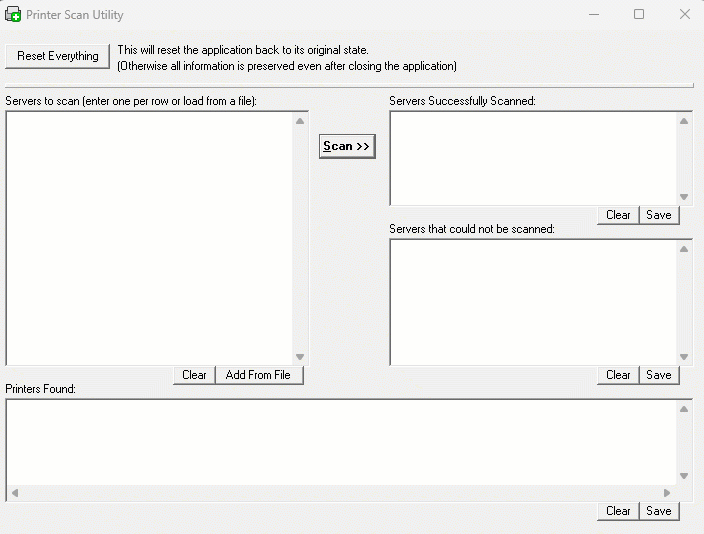The image size is (704, 534).
Task: Click down arrow in Successfully Scanned scrollbar
Action: [684, 197]
